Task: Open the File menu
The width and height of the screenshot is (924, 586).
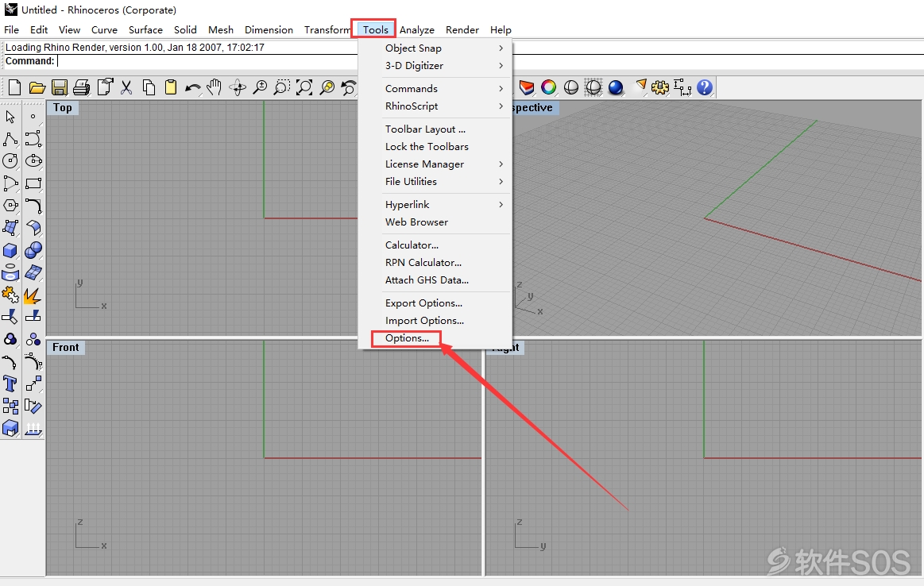Action: coord(12,30)
